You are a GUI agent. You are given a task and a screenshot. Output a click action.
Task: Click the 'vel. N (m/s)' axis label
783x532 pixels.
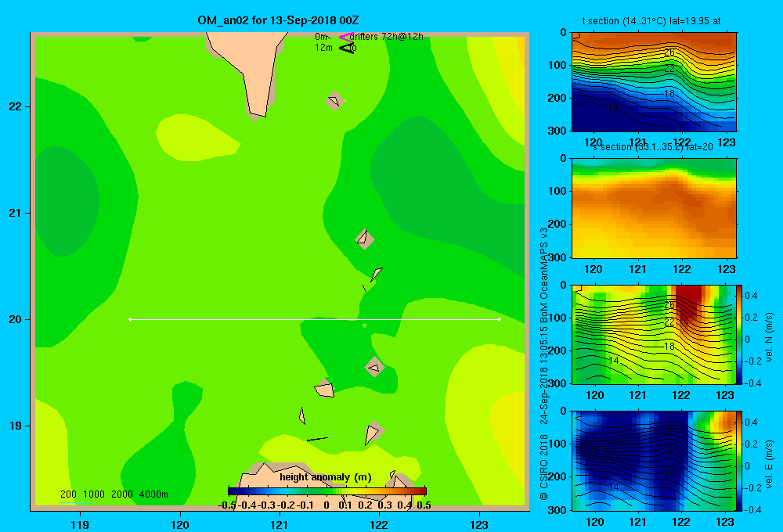pos(769,337)
